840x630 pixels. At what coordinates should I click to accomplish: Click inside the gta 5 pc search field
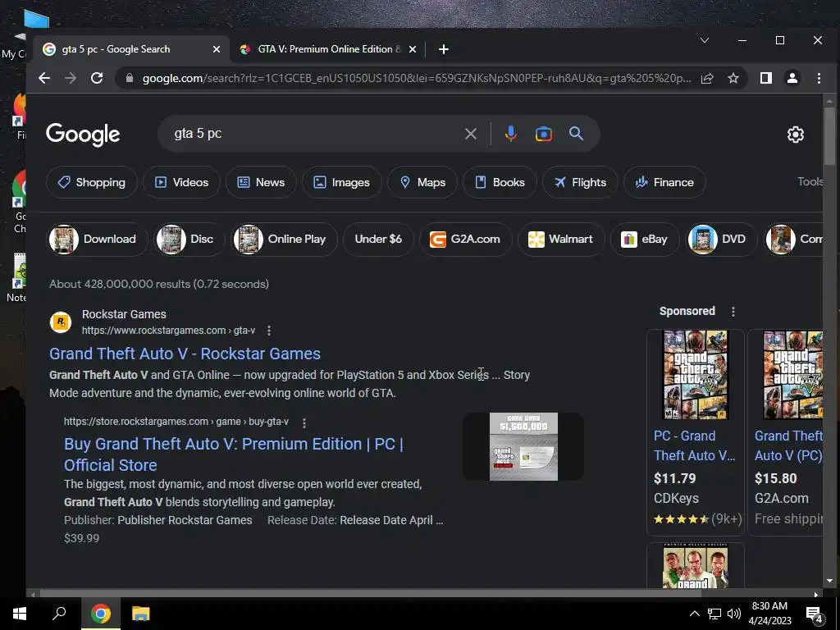tap(316, 134)
